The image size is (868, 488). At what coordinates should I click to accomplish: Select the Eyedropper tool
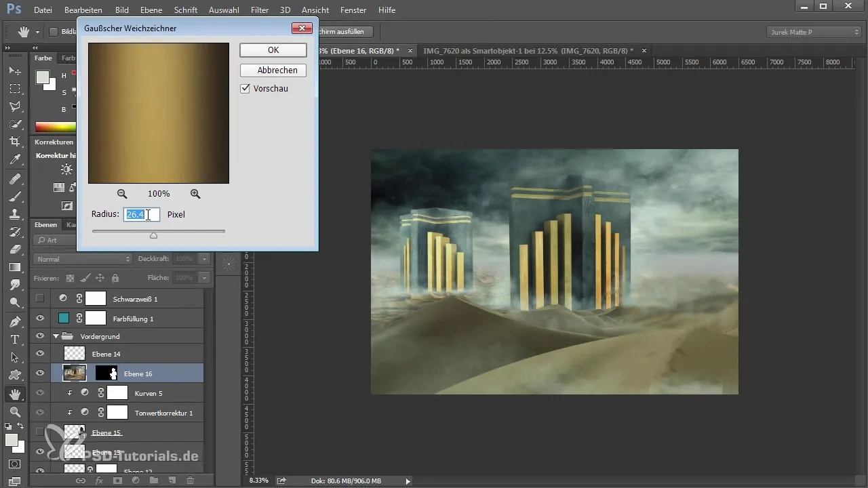[14, 160]
